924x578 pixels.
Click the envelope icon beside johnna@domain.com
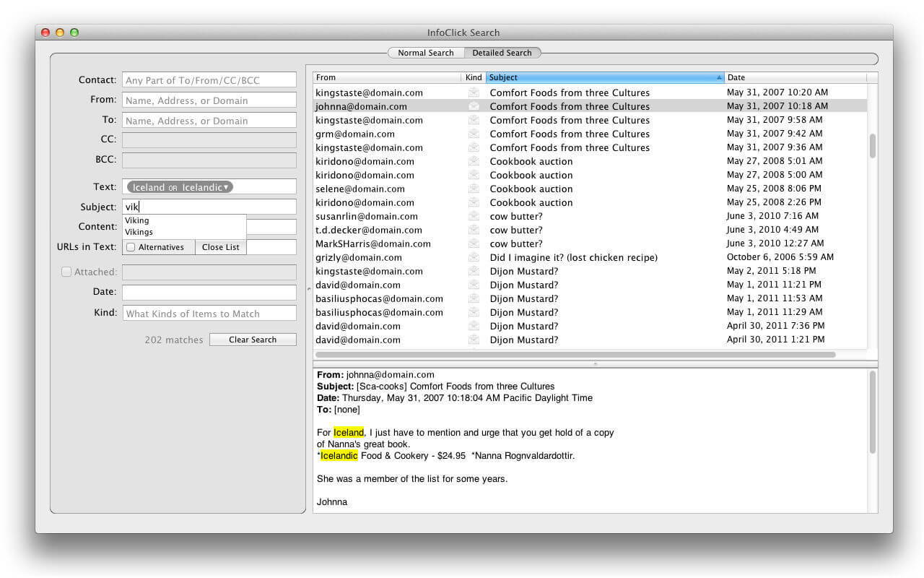point(474,106)
